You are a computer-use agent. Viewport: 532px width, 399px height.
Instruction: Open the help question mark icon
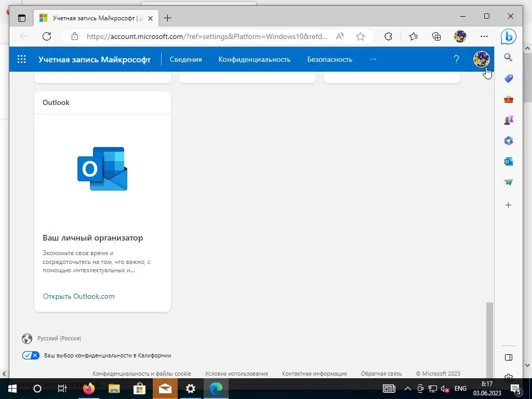pyautogui.click(x=456, y=59)
